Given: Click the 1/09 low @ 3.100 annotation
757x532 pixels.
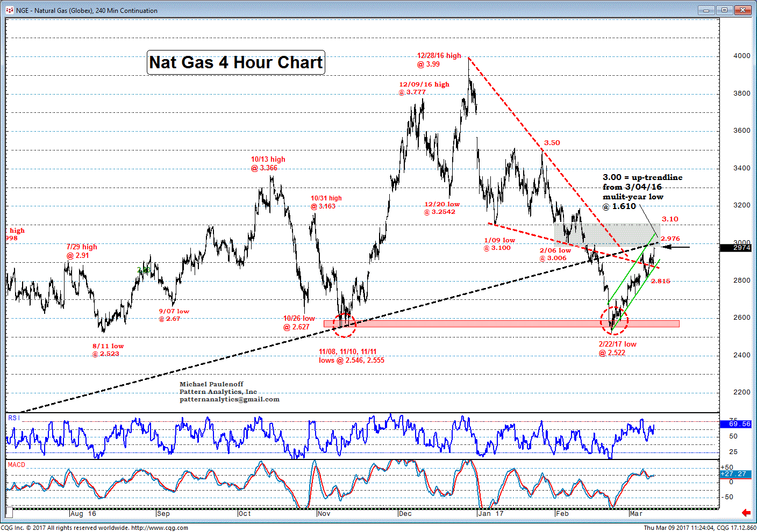Looking at the screenshot, I should [x=499, y=244].
